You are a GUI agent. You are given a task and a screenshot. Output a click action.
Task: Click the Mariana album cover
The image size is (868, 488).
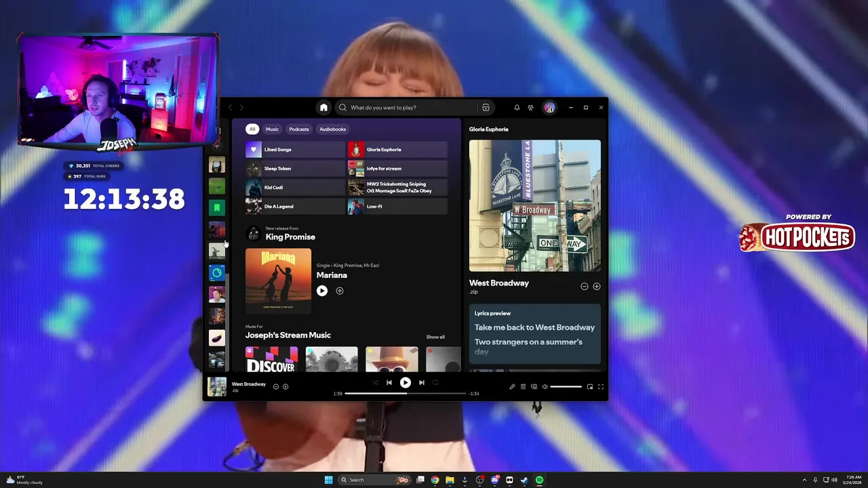tap(278, 281)
